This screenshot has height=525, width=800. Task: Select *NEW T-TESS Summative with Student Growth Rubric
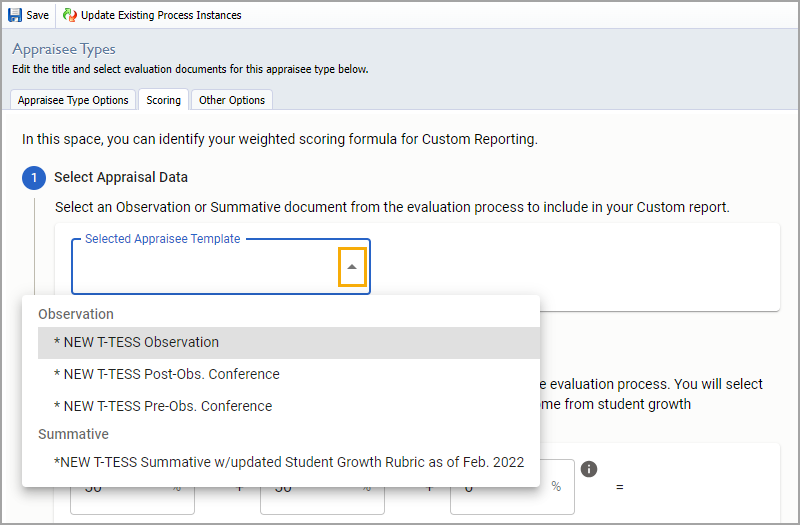[289, 462]
